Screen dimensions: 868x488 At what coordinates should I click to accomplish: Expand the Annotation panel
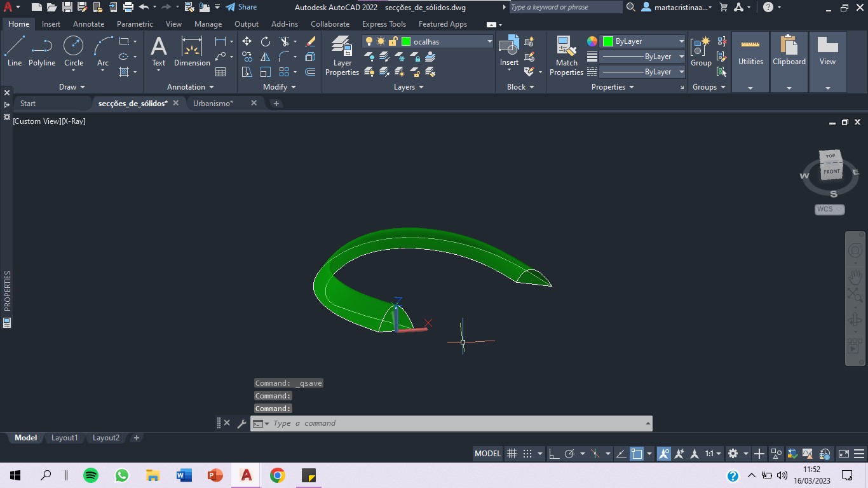tap(191, 87)
